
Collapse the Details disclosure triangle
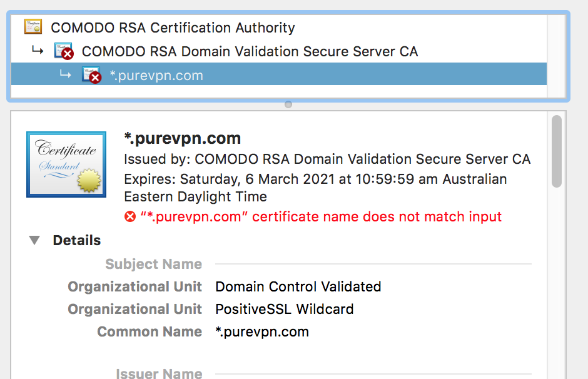34,240
